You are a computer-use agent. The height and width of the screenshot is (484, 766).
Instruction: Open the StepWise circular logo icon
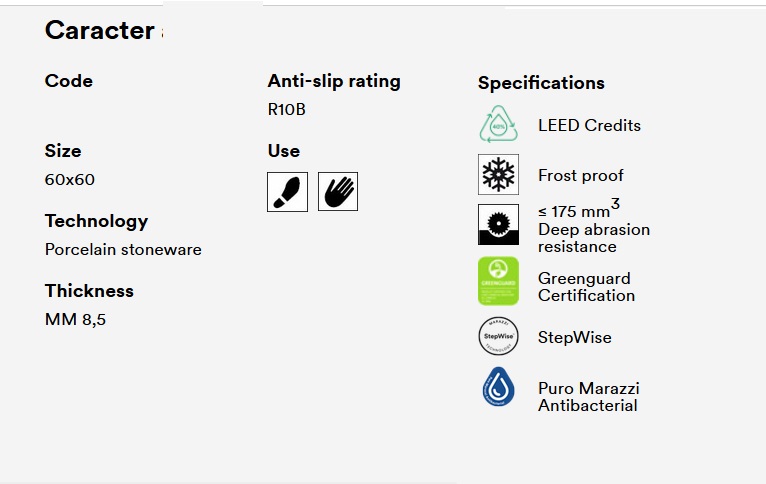[x=498, y=337]
